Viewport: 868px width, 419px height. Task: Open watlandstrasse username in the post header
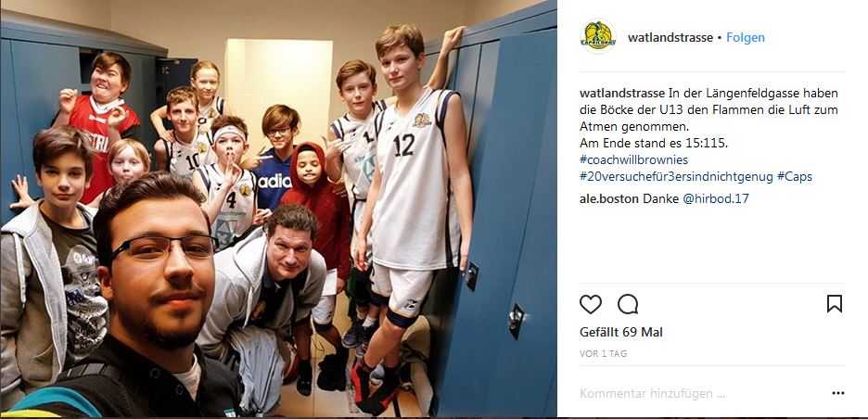click(x=670, y=38)
